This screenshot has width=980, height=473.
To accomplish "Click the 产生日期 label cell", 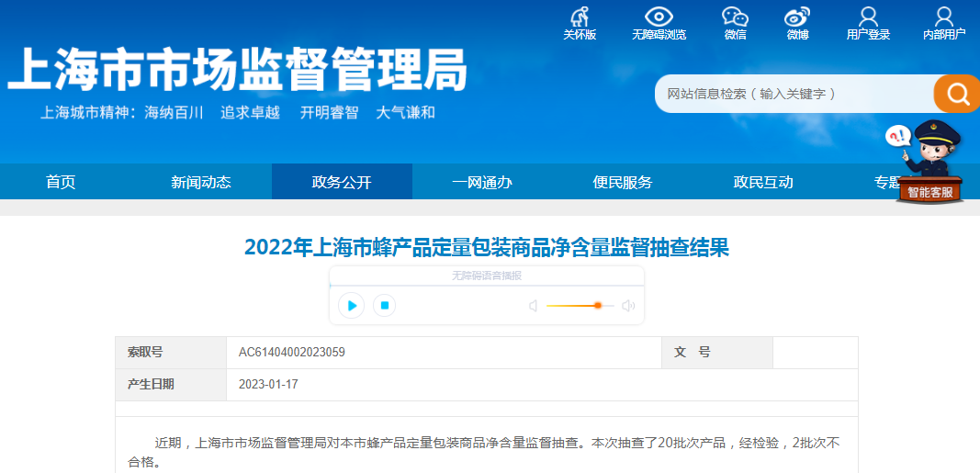I will [x=171, y=384].
